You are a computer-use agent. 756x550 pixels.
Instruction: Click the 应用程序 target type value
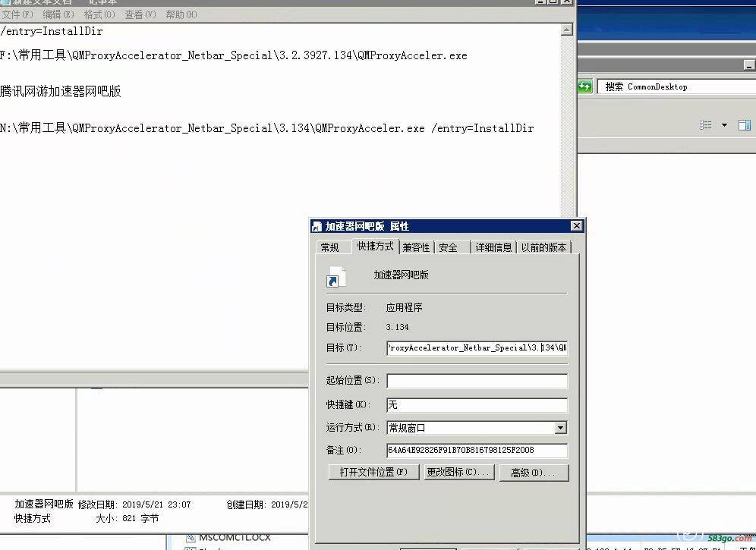(404, 307)
